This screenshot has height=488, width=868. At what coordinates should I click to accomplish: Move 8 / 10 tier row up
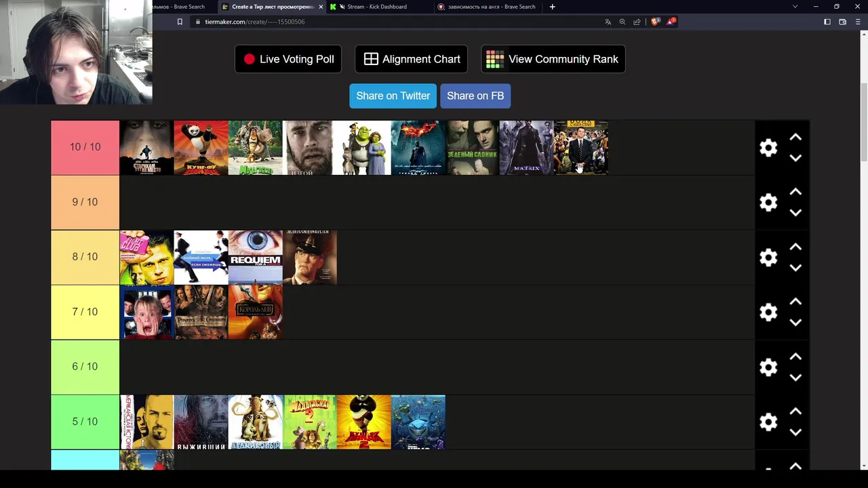click(x=795, y=247)
